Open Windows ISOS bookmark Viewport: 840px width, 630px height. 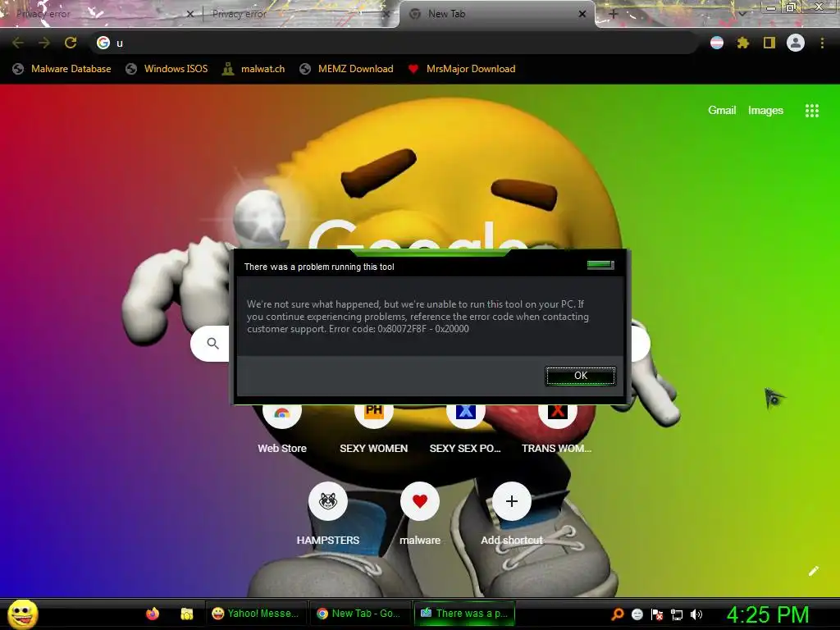click(167, 69)
